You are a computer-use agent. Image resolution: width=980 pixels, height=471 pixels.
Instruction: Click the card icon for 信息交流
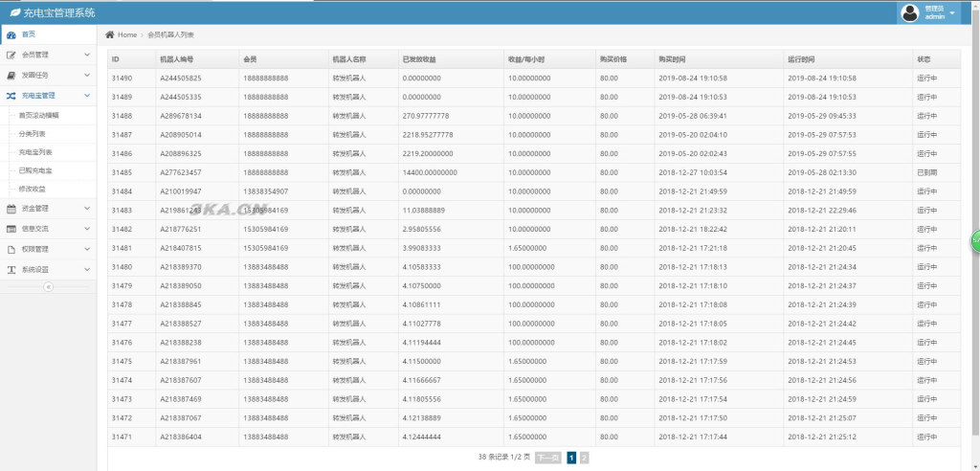pos(11,229)
